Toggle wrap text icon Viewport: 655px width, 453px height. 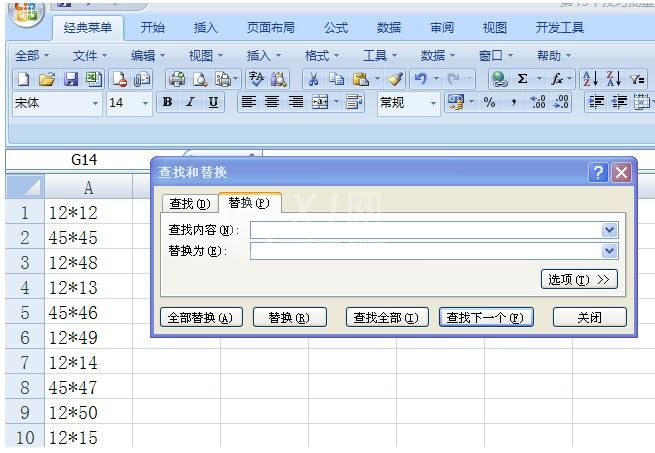pyautogui.click(x=354, y=102)
